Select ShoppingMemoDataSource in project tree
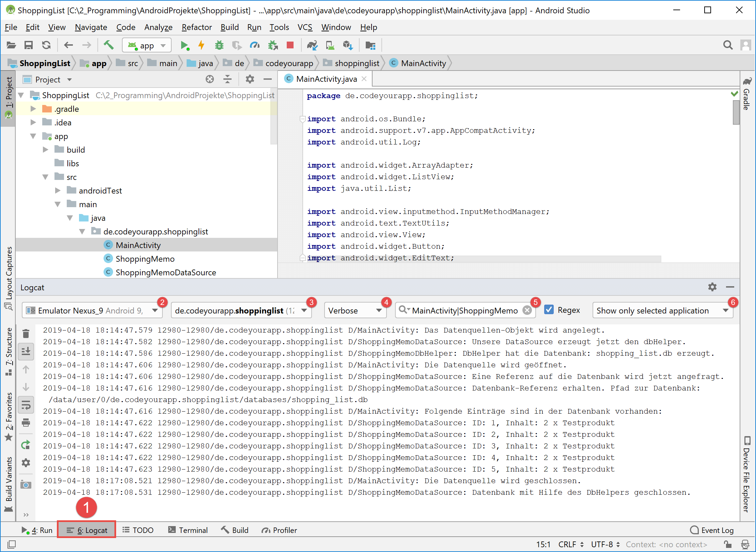This screenshot has height=552, width=756. tap(166, 272)
